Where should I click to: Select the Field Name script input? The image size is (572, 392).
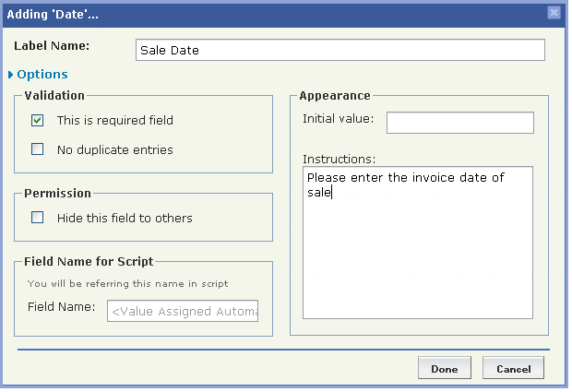pos(183,312)
